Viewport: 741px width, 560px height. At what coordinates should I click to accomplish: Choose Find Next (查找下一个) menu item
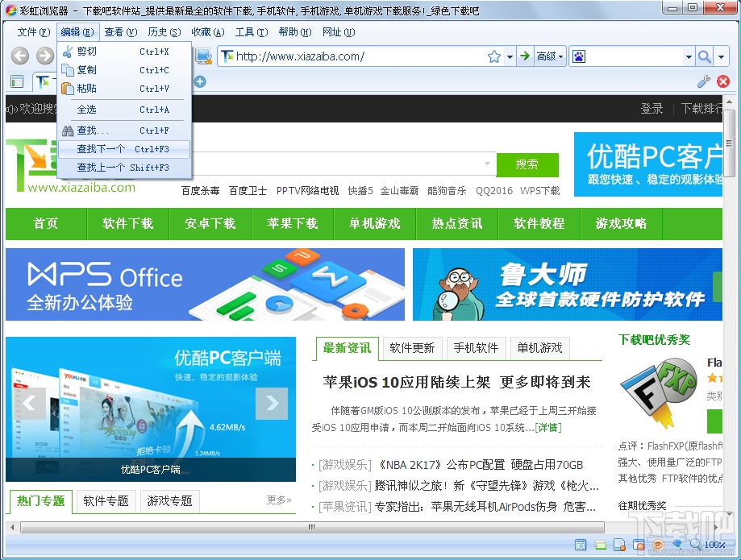(x=124, y=149)
